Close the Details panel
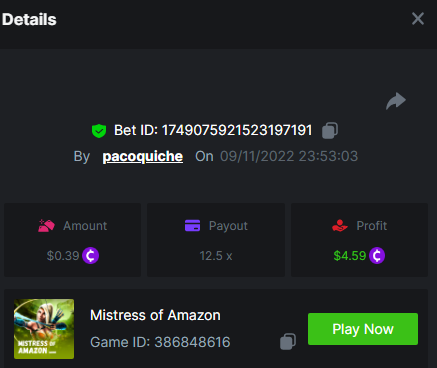The image size is (437, 368). pos(418,19)
